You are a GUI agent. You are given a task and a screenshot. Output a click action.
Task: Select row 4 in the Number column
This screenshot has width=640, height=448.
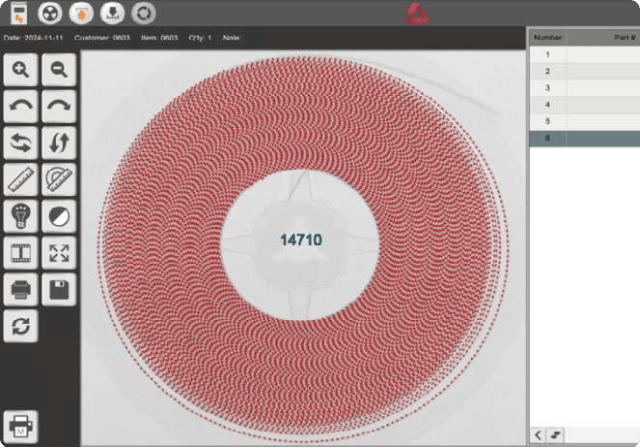click(548, 105)
